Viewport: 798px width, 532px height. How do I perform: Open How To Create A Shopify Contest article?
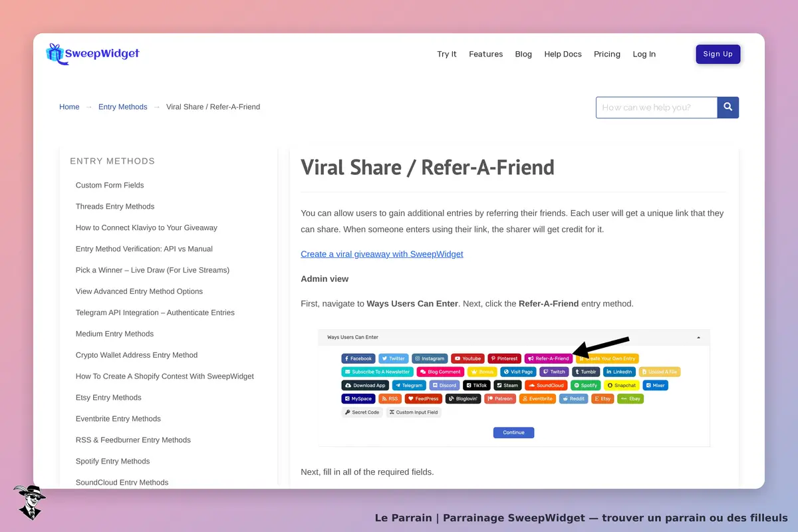165,377
